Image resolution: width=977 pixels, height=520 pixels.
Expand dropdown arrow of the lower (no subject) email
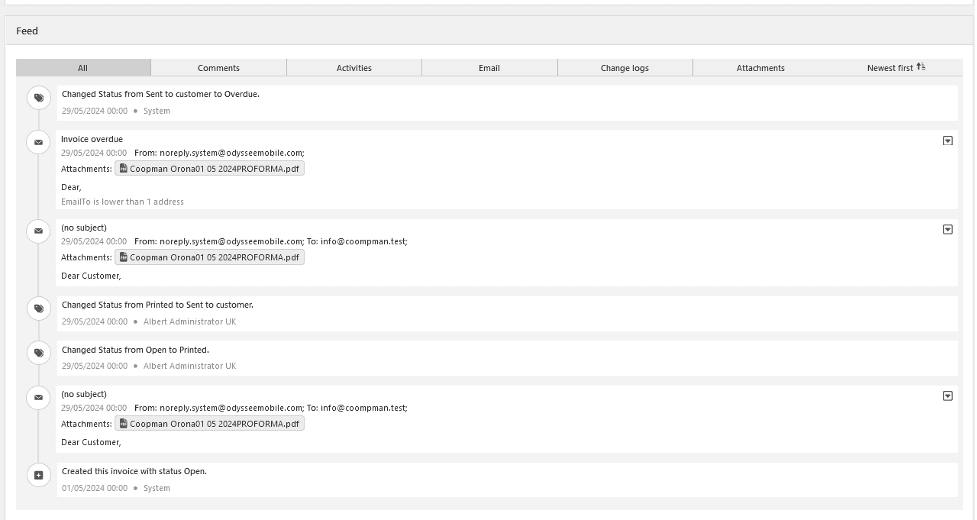tap(948, 395)
